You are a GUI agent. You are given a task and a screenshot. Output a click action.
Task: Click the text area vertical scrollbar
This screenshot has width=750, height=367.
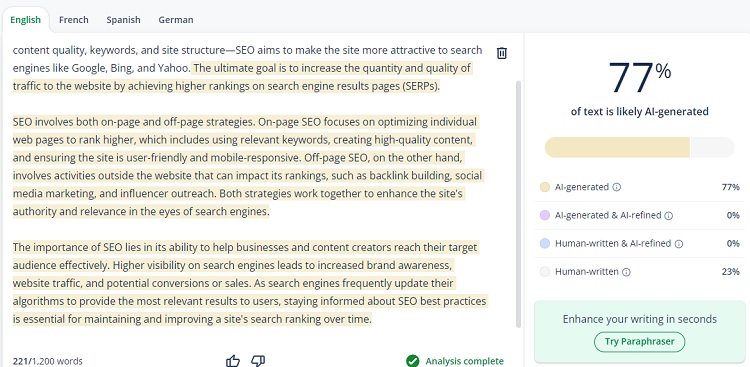(x=518, y=204)
